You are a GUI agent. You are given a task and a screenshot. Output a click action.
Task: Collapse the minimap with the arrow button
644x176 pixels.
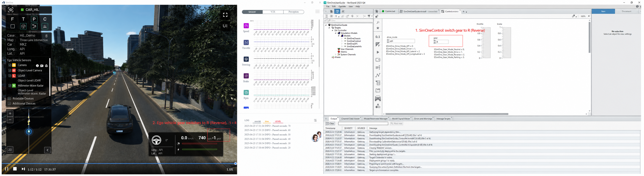48,150
